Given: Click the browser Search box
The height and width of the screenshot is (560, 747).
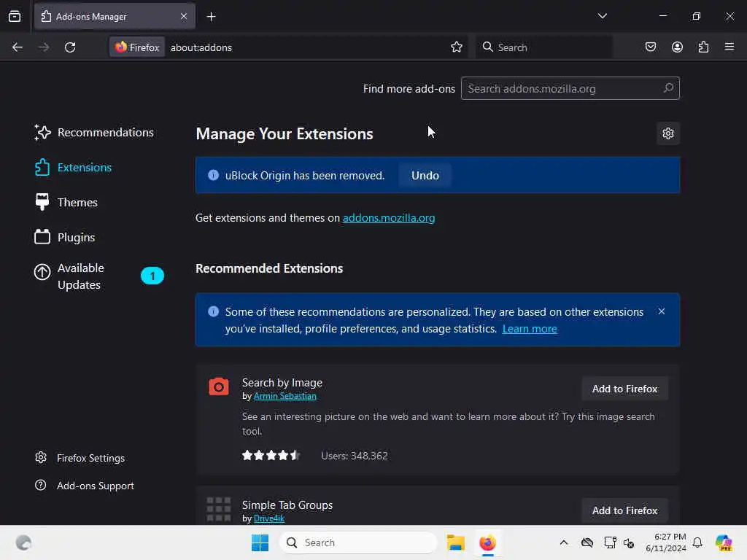Looking at the screenshot, I should pos(543,47).
